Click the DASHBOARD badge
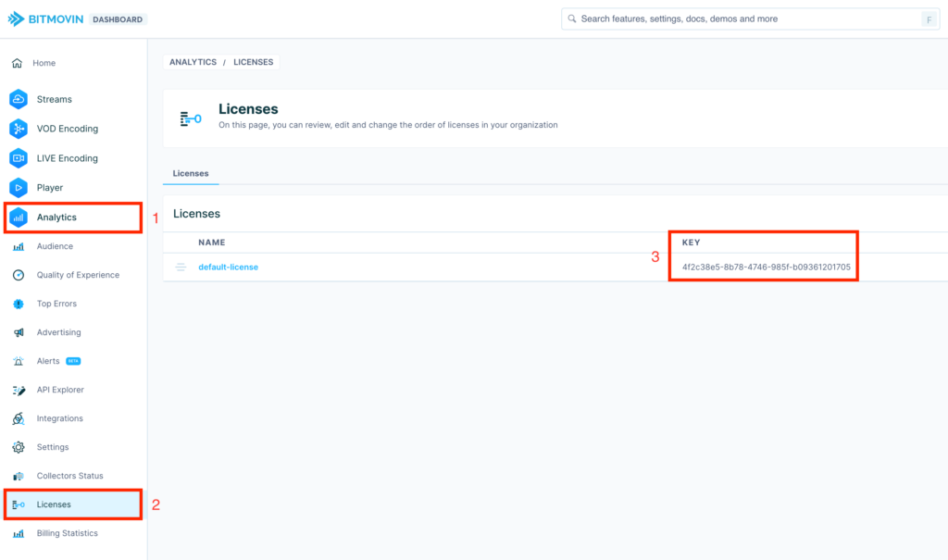 [118, 19]
